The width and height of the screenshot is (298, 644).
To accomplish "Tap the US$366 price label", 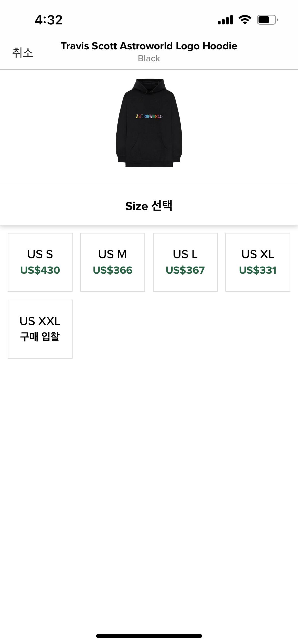I will click(x=113, y=270).
